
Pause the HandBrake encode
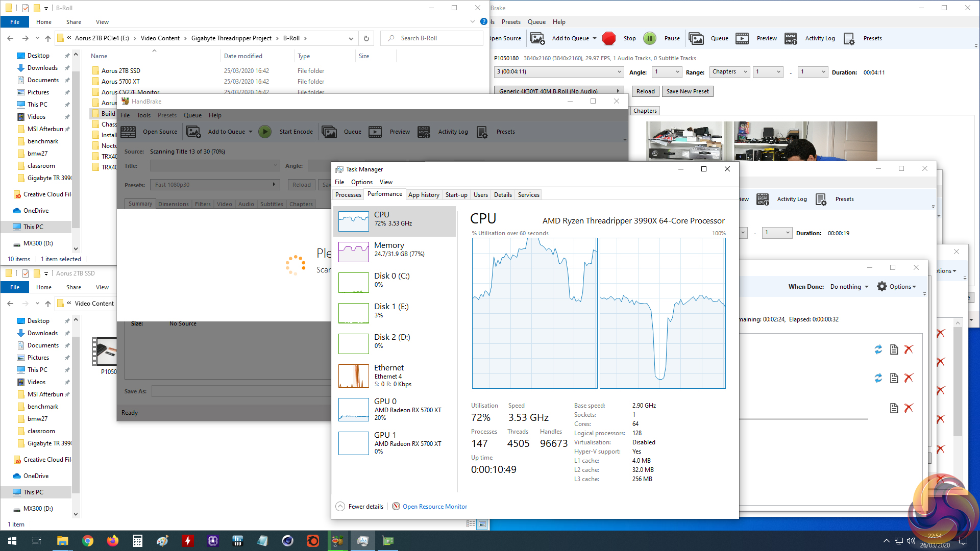click(x=650, y=38)
